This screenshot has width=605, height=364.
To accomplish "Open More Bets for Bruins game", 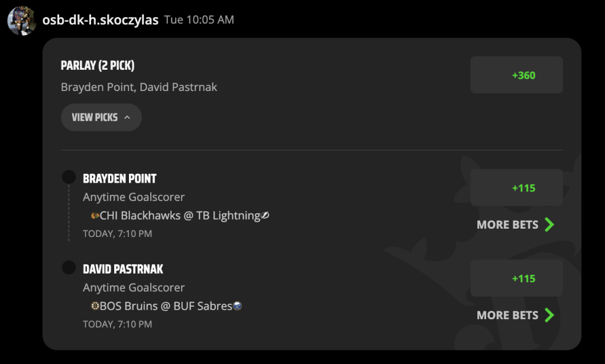I will click(516, 315).
